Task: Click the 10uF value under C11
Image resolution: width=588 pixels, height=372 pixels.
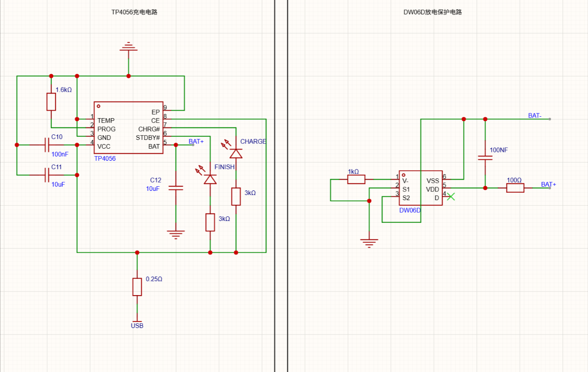Action: tap(58, 184)
